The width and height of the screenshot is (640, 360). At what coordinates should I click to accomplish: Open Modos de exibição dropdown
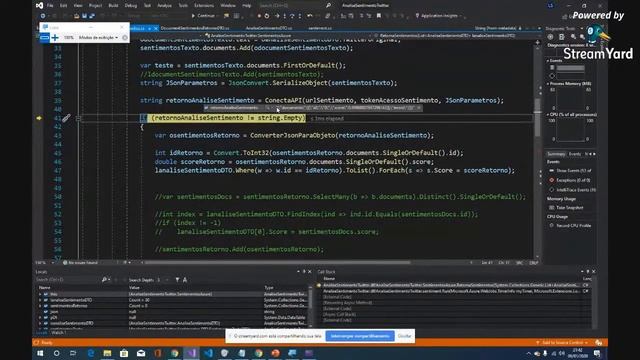click(98, 38)
